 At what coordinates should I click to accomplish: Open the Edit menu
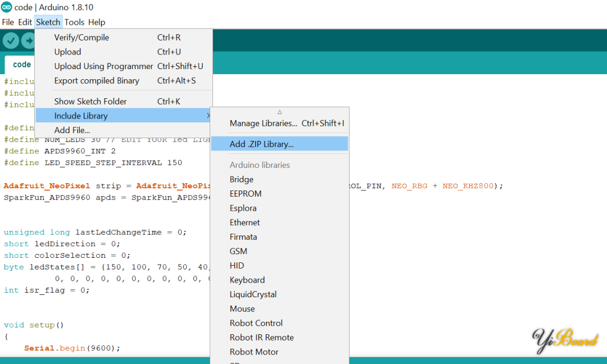25,22
